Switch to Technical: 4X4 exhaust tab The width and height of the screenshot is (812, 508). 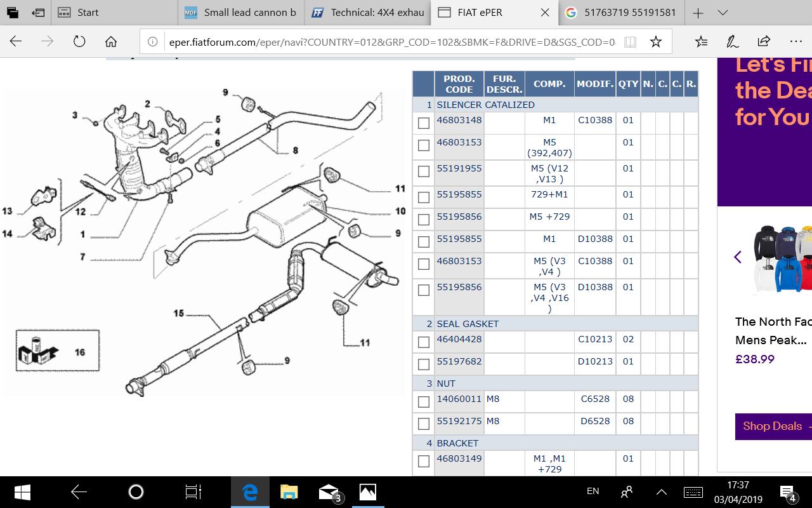(x=368, y=13)
